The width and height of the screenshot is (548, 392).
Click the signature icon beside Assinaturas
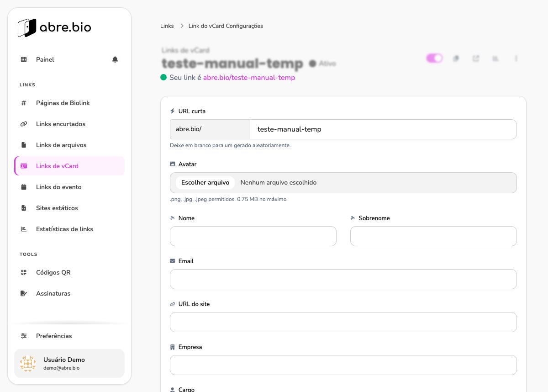(x=24, y=293)
